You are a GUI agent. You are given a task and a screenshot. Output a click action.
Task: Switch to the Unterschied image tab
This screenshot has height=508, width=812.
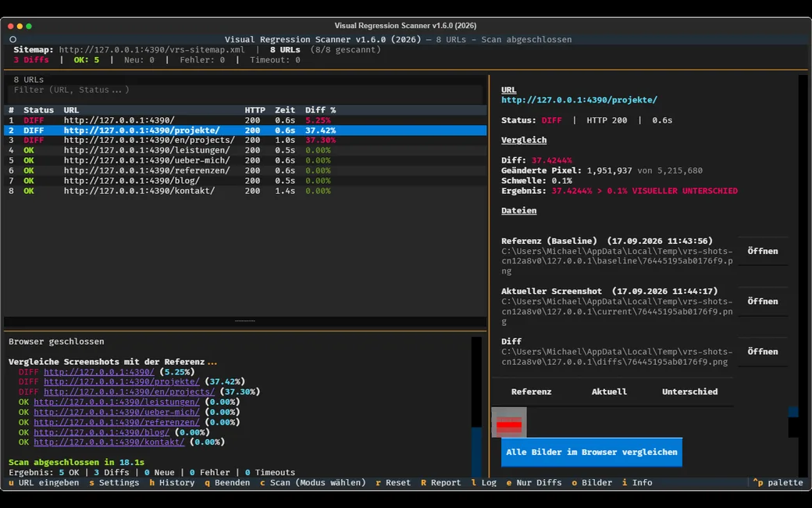(x=689, y=392)
